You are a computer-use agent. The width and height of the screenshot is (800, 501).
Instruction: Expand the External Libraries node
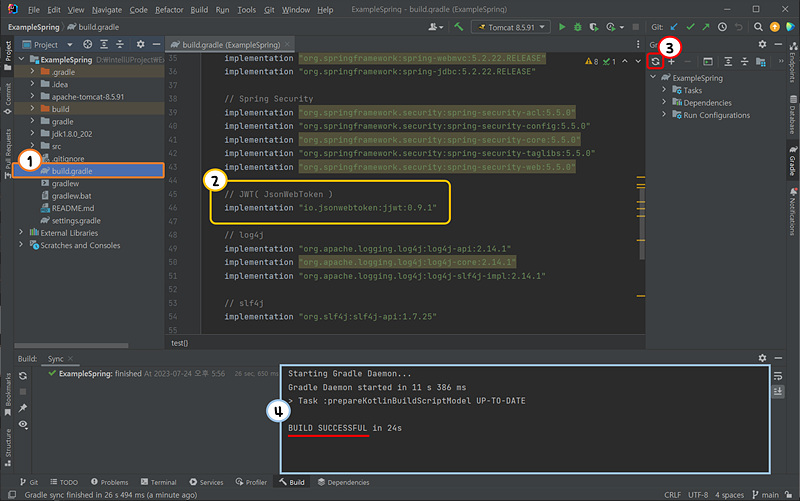(21, 232)
